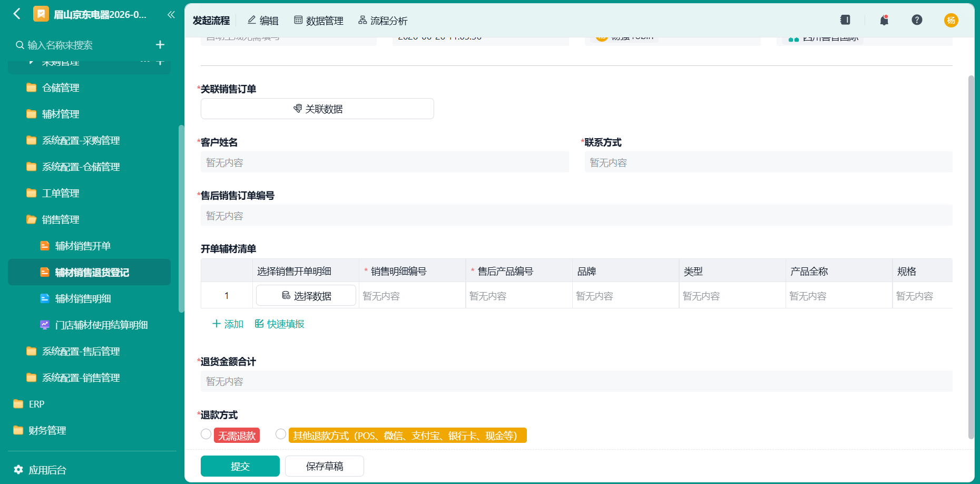980x484 pixels.
Task: Click the 销售明细编号 column header
Action: [412, 271]
